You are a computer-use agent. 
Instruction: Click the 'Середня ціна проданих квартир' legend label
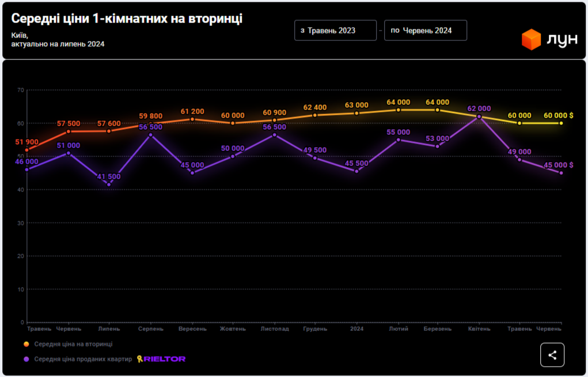[x=83, y=359]
